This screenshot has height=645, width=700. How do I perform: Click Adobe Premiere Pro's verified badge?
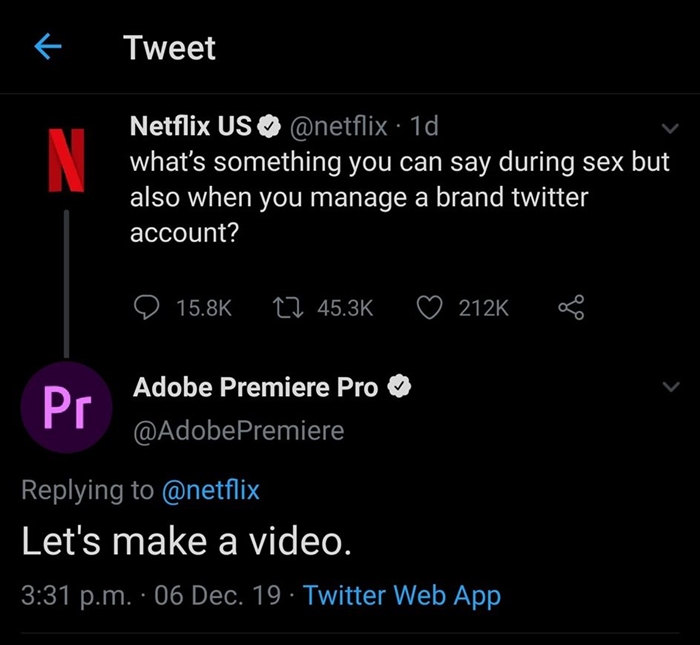coord(400,387)
